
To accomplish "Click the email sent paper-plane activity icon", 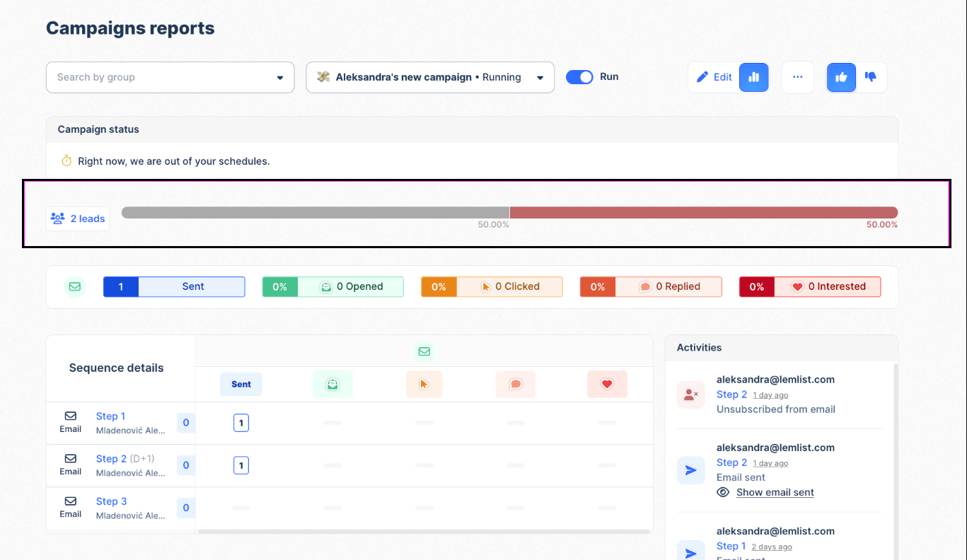I will tap(691, 469).
